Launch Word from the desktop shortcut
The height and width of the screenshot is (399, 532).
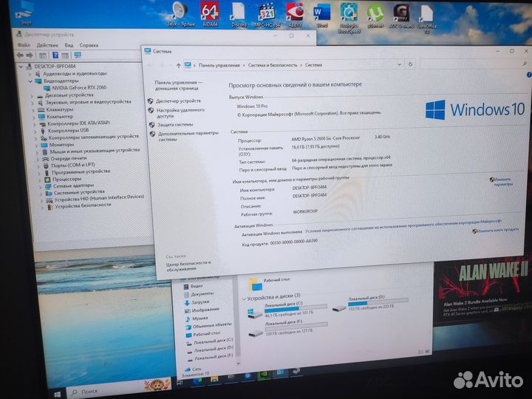(321, 15)
